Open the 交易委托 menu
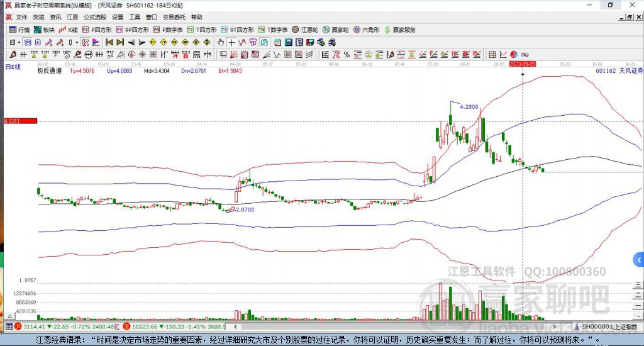Viewport: 644px width, 346px height. point(174,17)
